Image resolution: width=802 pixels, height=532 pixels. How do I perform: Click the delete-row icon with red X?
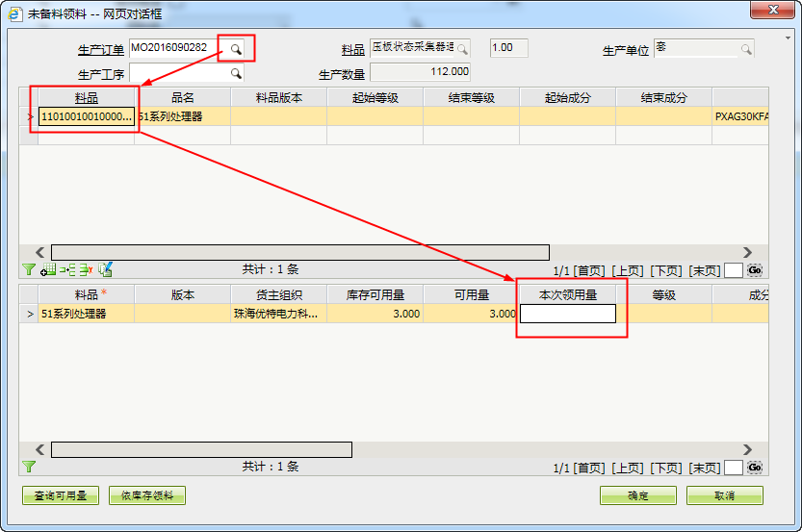coord(86,270)
